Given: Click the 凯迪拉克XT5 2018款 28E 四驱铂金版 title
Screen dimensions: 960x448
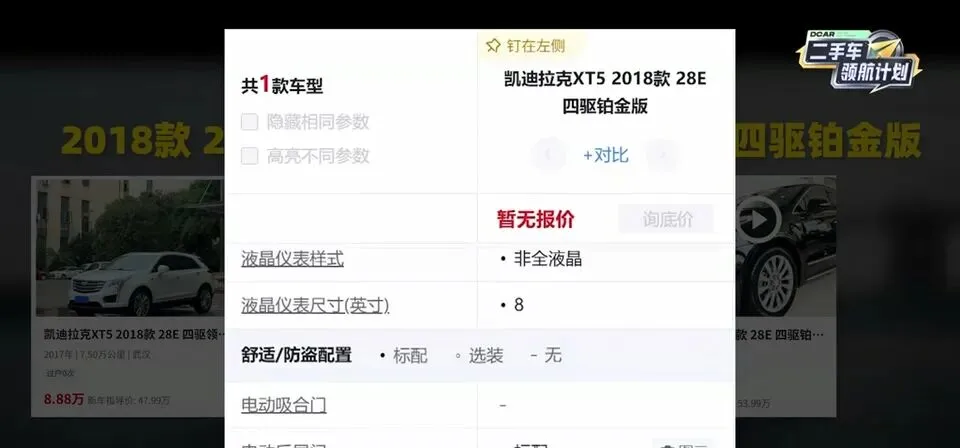Looking at the screenshot, I should coord(605,92).
